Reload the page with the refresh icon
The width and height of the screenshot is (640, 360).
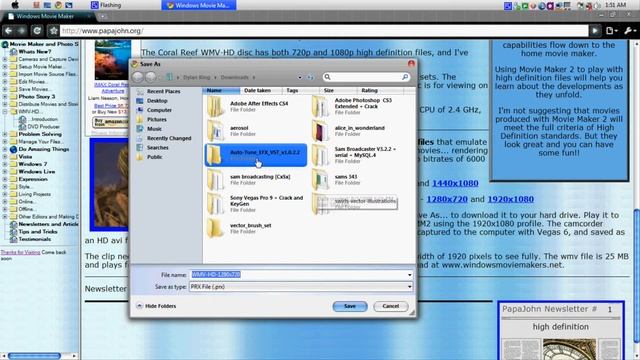(x=37, y=31)
